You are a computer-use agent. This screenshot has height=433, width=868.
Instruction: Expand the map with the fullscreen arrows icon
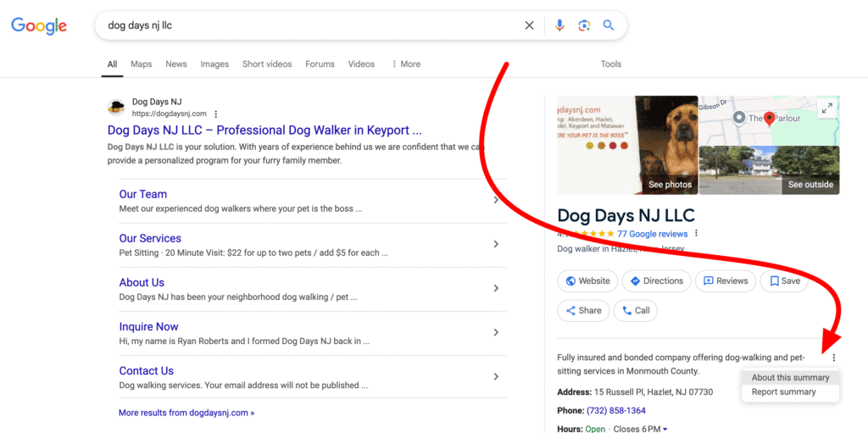pyautogui.click(x=827, y=108)
